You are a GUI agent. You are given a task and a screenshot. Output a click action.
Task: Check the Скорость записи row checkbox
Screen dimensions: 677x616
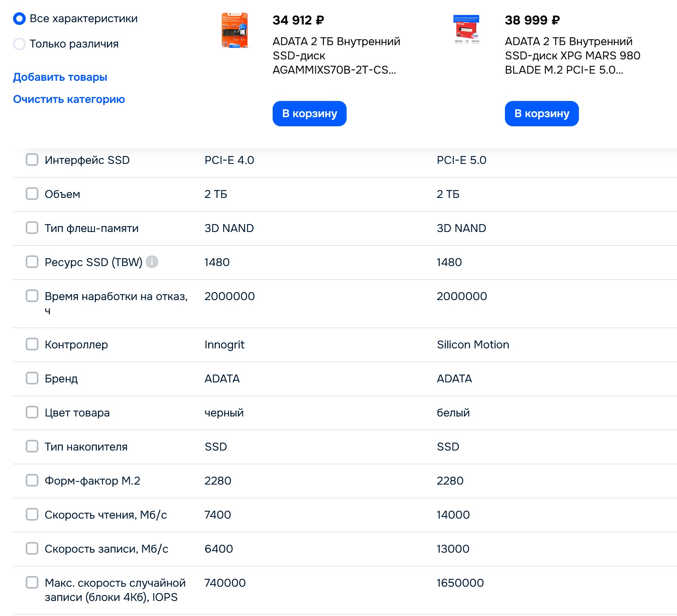32,549
